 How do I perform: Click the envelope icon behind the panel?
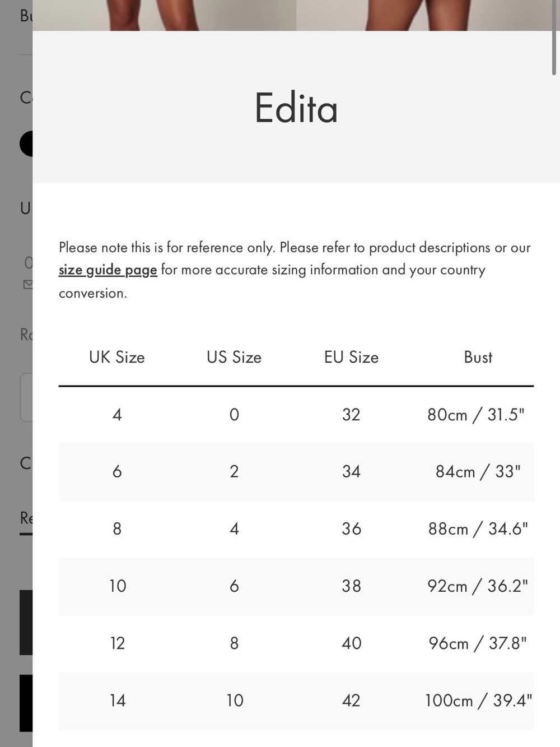coord(27,285)
